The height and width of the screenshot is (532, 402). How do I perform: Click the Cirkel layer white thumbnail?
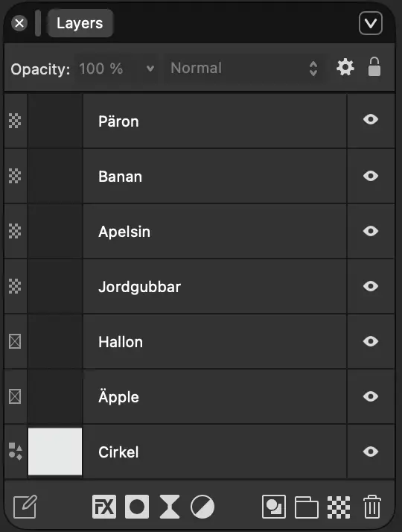click(x=55, y=452)
